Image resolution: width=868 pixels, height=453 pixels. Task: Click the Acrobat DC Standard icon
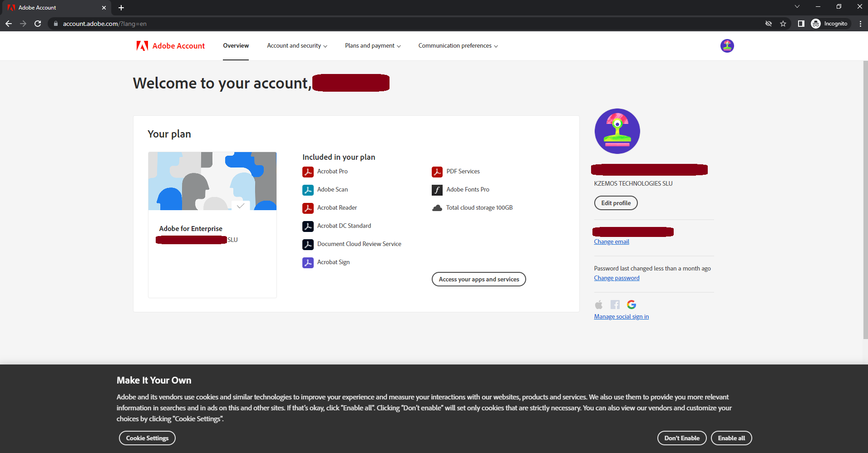308,226
